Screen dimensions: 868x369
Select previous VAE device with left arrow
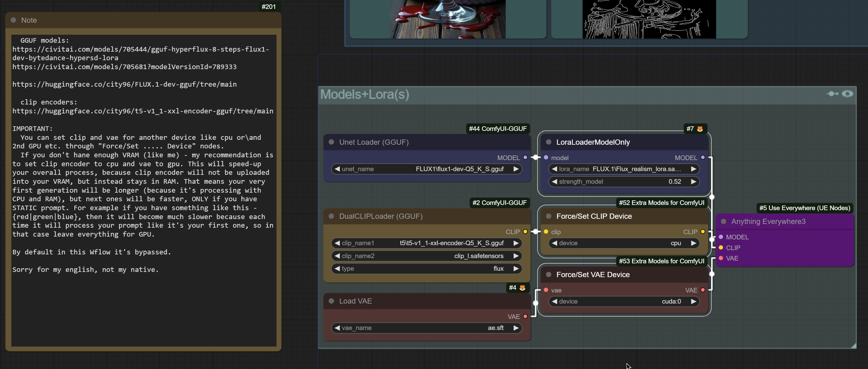554,301
